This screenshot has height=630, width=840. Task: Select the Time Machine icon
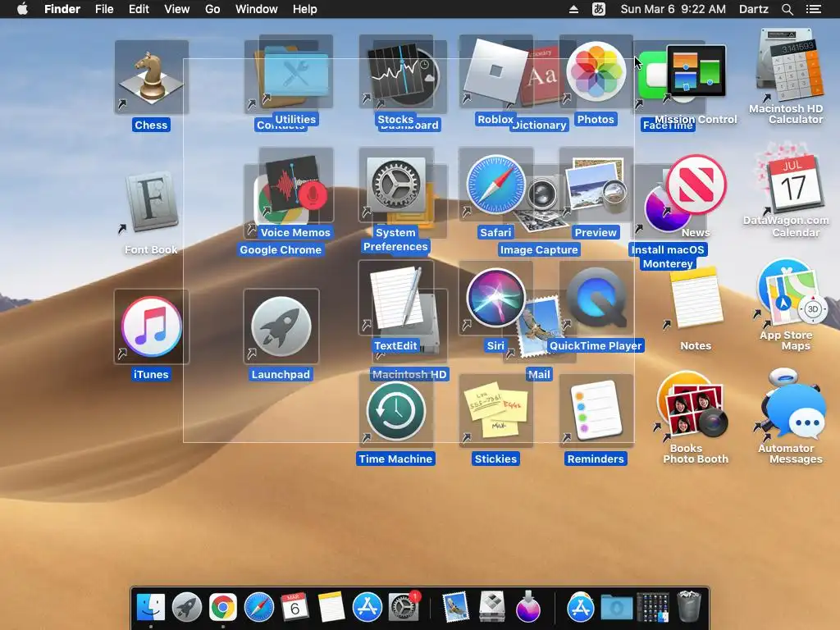395,412
